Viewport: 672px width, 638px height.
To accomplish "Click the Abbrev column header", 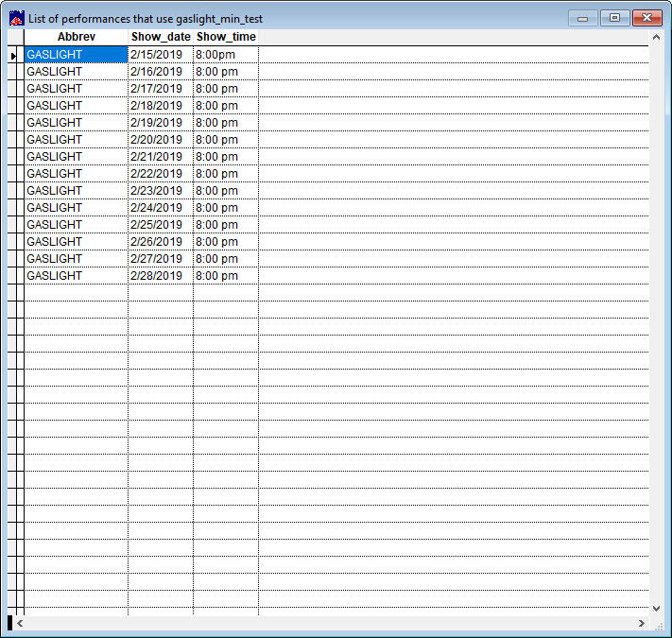I will point(77,37).
